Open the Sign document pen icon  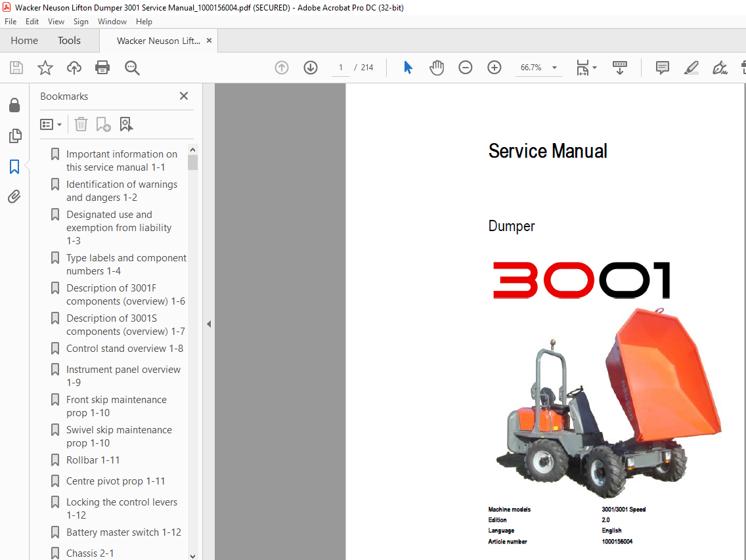tap(720, 68)
